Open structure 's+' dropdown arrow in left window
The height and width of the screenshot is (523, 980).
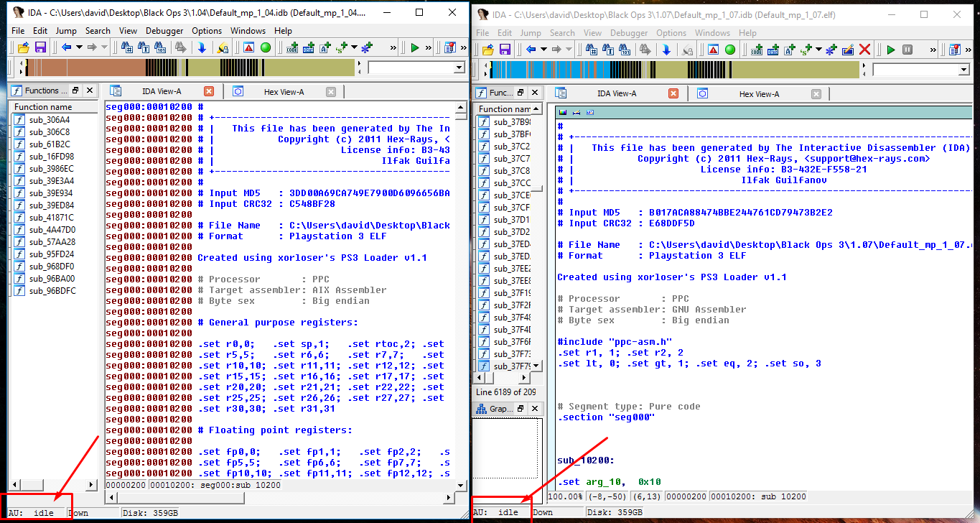coord(355,47)
